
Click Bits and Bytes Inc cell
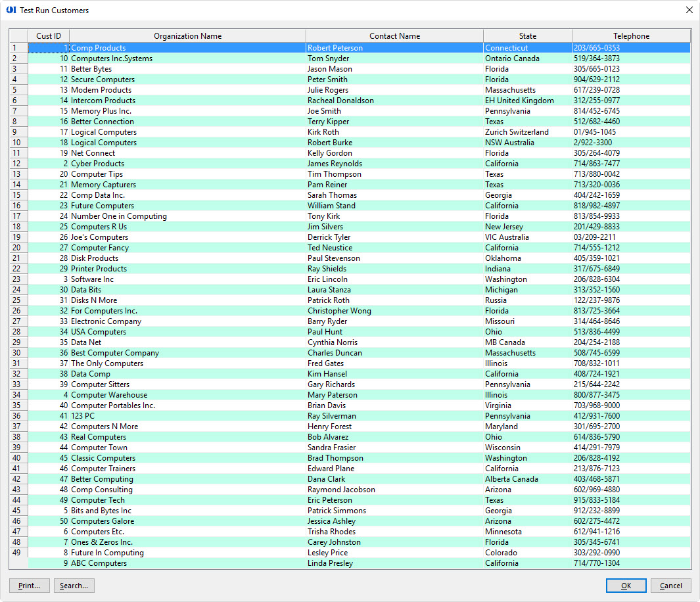point(187,511)
